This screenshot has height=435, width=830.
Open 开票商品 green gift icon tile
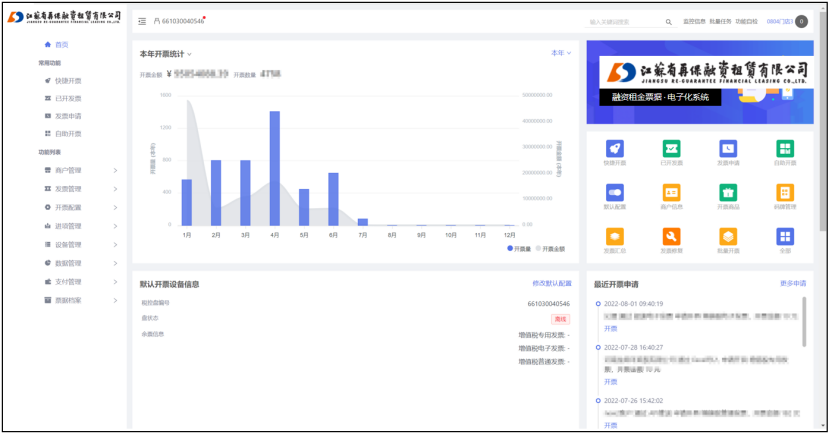(728, 193)
